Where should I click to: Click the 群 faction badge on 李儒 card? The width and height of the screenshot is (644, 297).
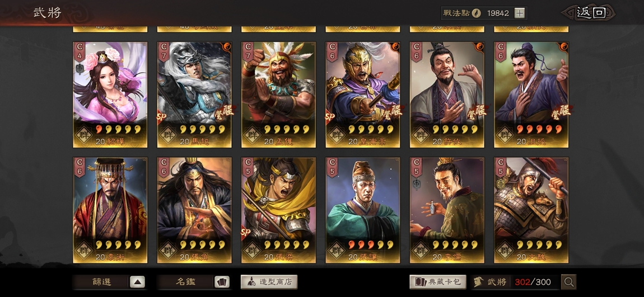click(420, 249)
